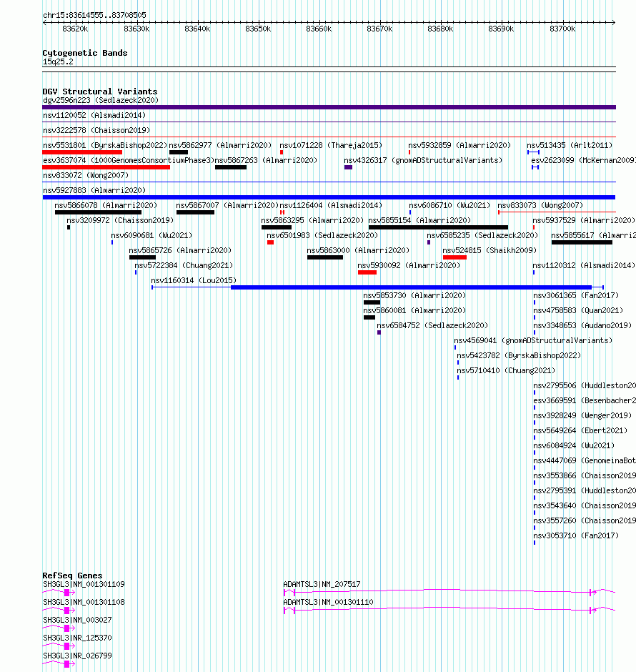Select the ADAMTSL3|NM_001301110 transcript line
636x672 pixels.
pos(449,610)
